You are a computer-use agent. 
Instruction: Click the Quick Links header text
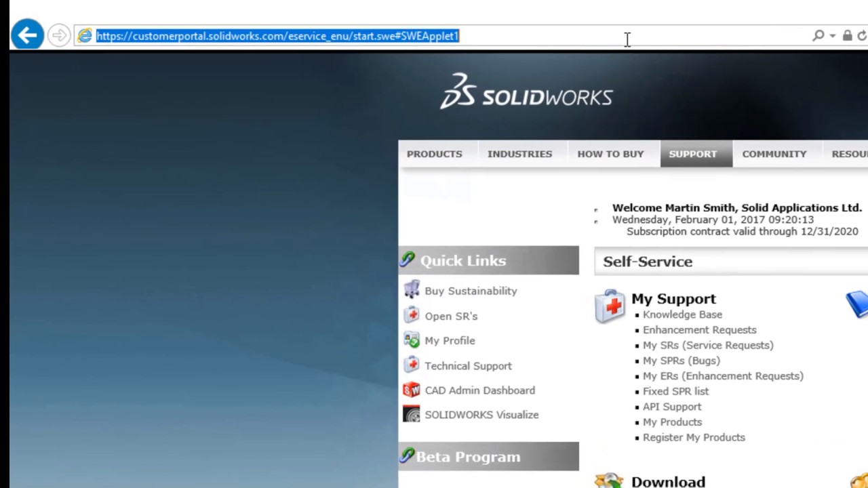[x=463, y=261]
